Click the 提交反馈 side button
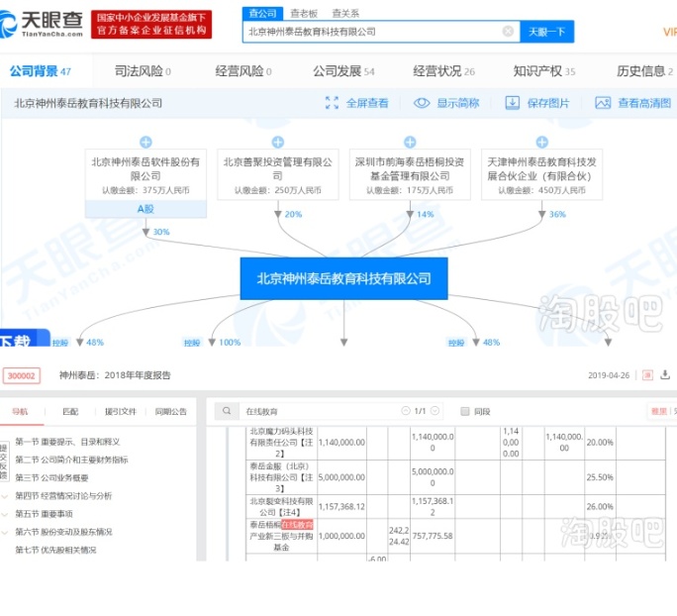 pyautogui.click(x=3, y=462)
